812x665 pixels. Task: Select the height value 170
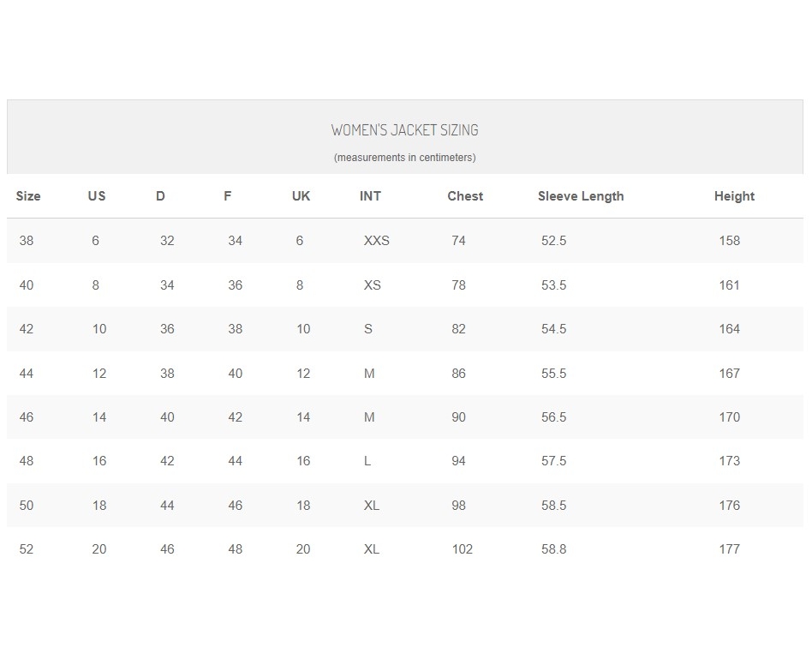click(729, 417)
